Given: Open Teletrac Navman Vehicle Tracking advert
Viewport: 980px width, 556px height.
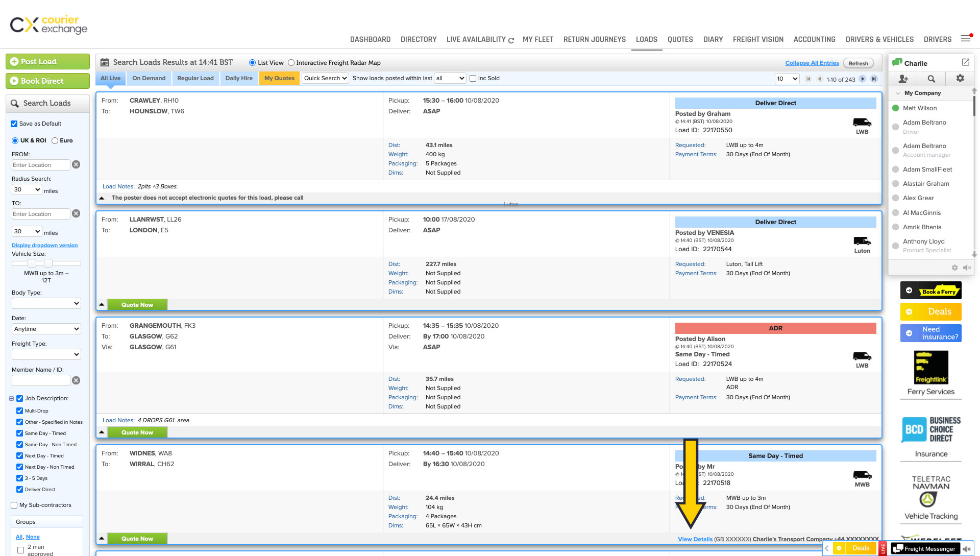Looking at the screenshot, I should (931, 498).
